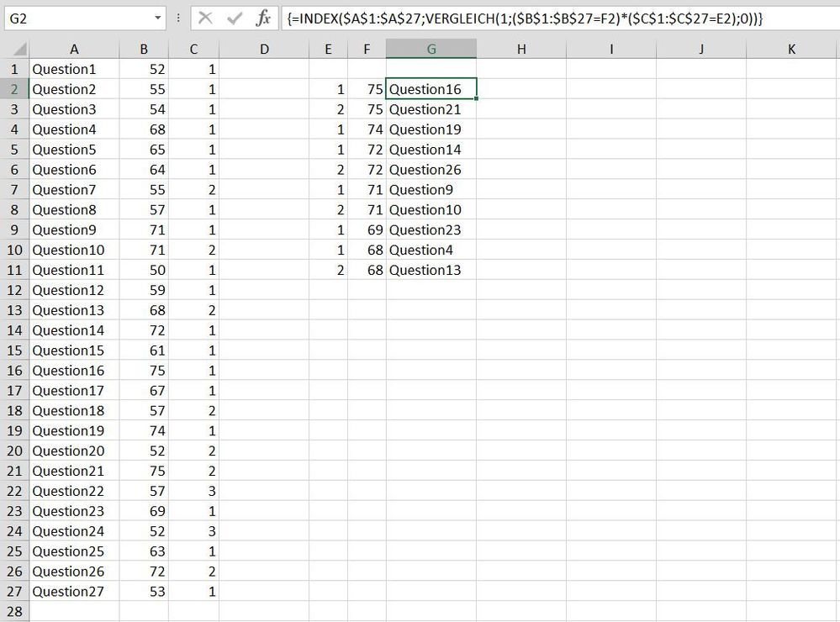Click cell C24 with value 3
The width and height of the screenshot is (840, 622).
[x=193, y=531]
